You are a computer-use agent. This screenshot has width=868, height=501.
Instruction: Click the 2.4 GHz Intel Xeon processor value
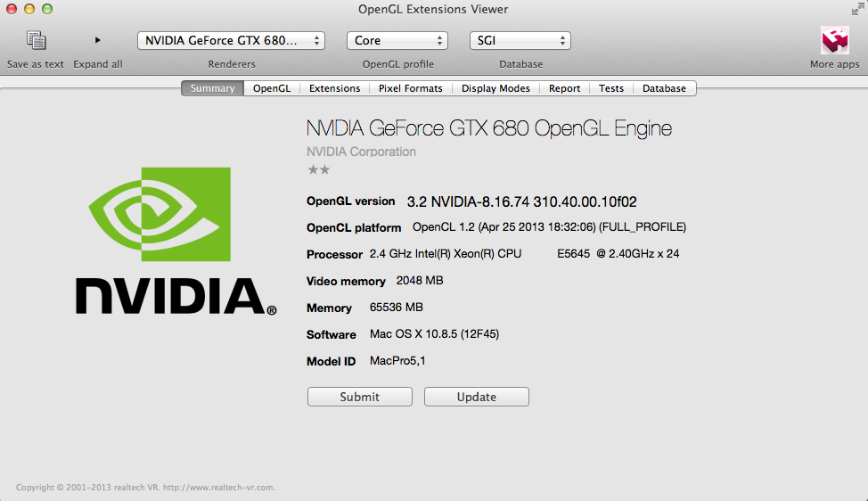click(524, 253)
